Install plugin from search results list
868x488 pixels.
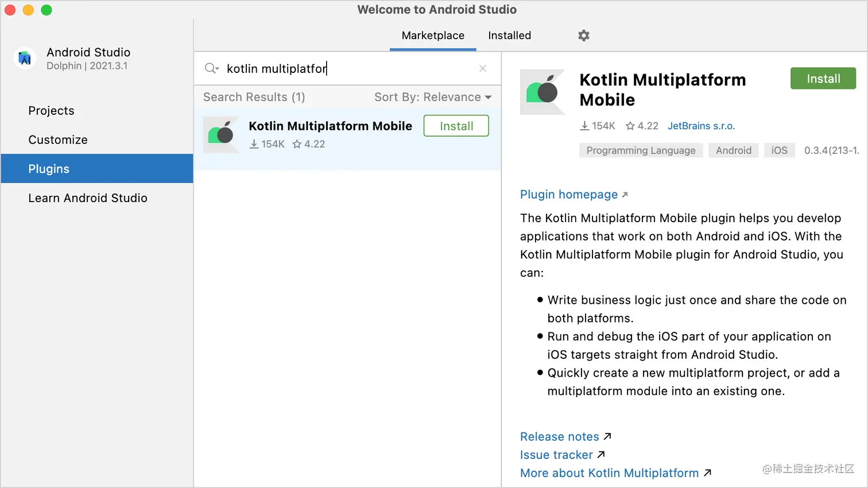click(456, 126)
